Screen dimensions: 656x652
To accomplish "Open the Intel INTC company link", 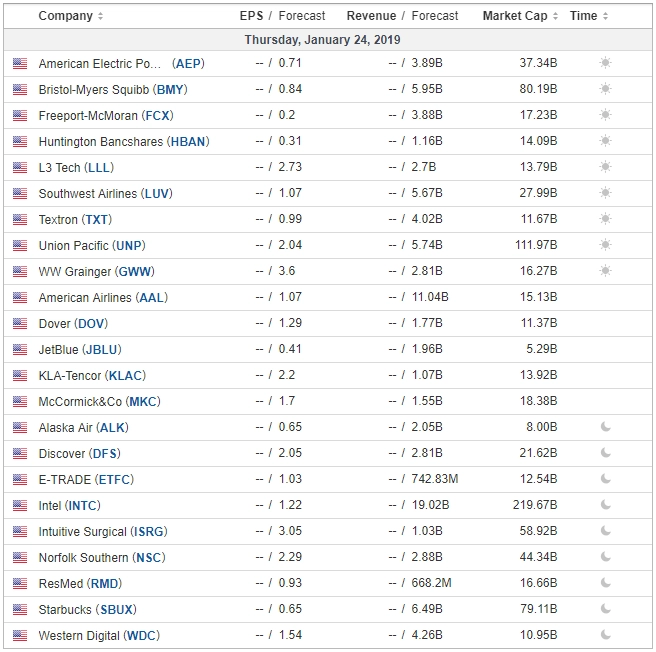I will [x=83, y=506].
